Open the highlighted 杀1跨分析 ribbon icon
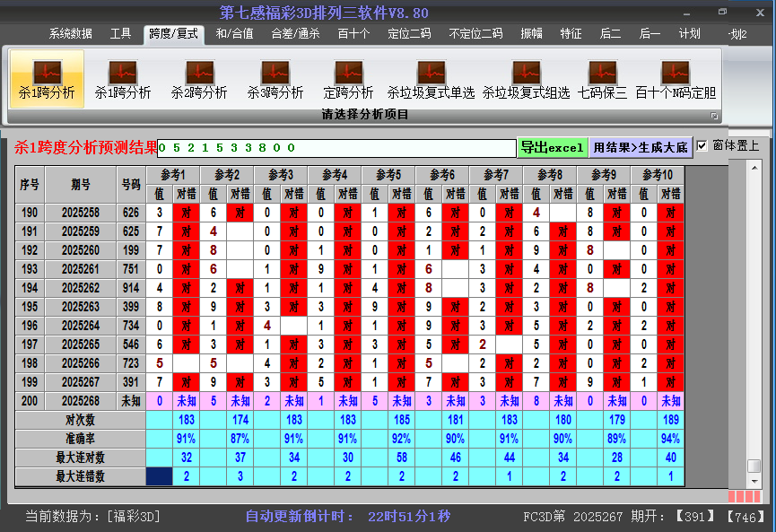776x532 pixels. tap(47, 79)
